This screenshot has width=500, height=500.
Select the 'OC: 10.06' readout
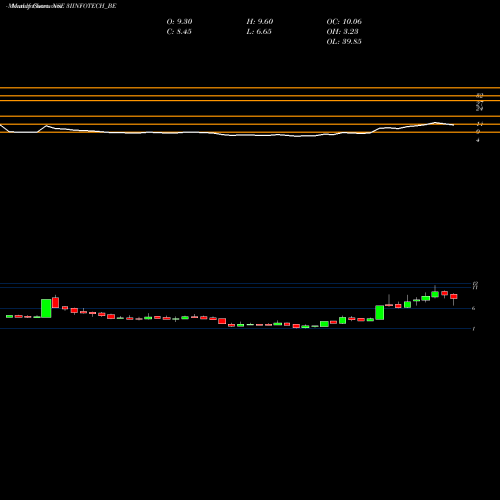pyautogui.click(x=344, y=22)
